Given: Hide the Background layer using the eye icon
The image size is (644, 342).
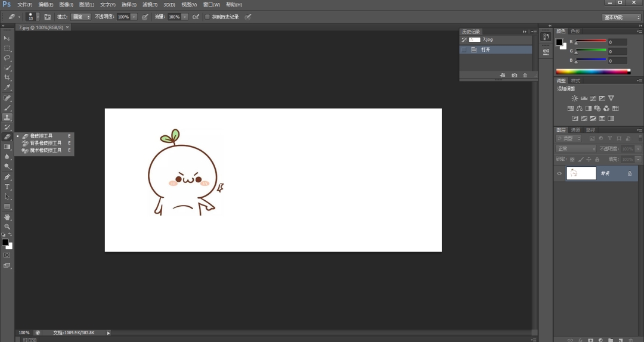Looking at the screenshot, I should pyautogui.click(x=559, y=173).
